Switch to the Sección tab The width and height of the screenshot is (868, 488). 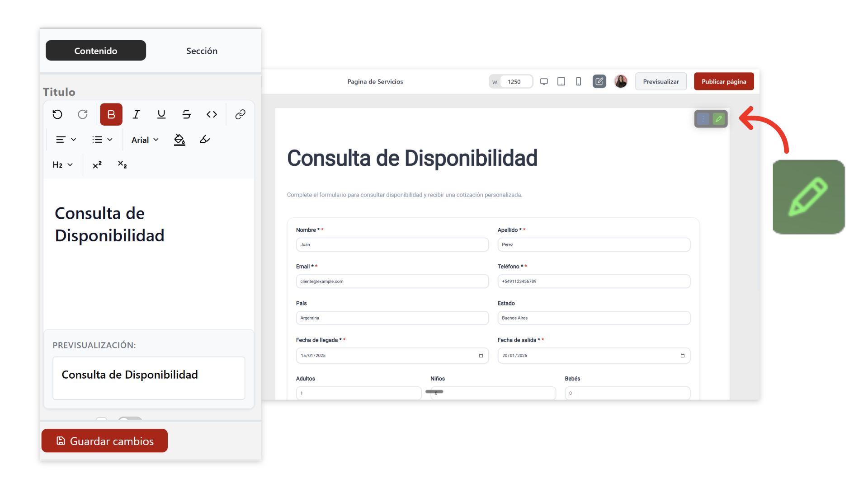pyautogui.click(x=202, y=51)
